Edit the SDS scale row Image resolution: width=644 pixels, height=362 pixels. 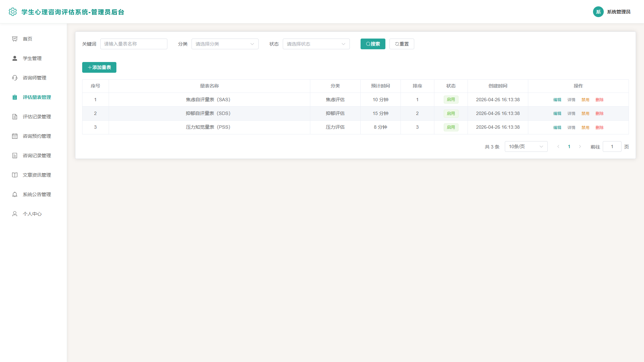(x=557, y=114)
